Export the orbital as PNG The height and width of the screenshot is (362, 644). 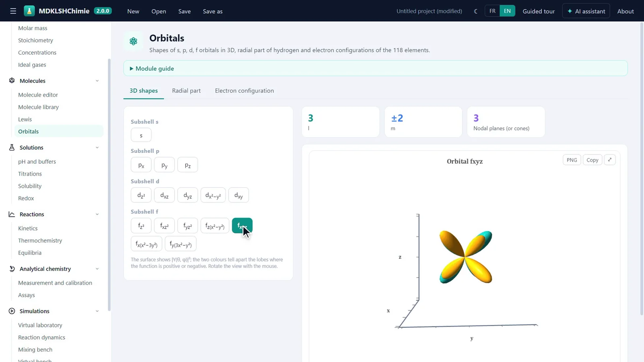pyautogui.click(x=572, y=160)
